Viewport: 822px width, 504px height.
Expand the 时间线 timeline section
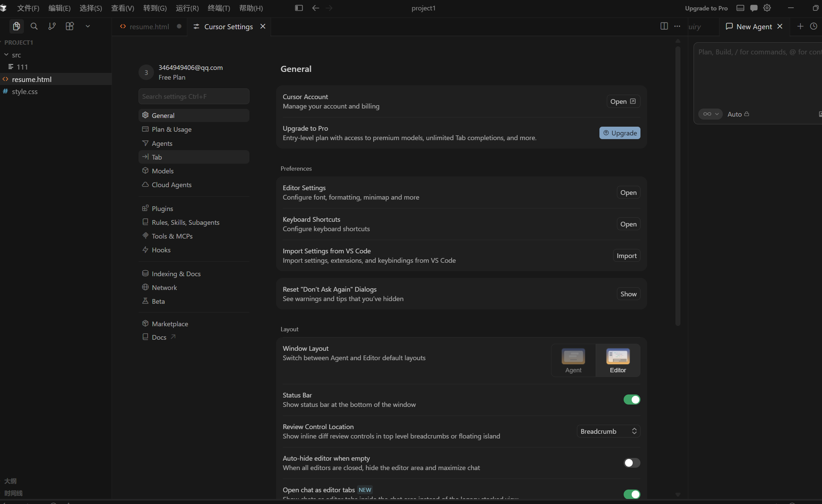13,493
